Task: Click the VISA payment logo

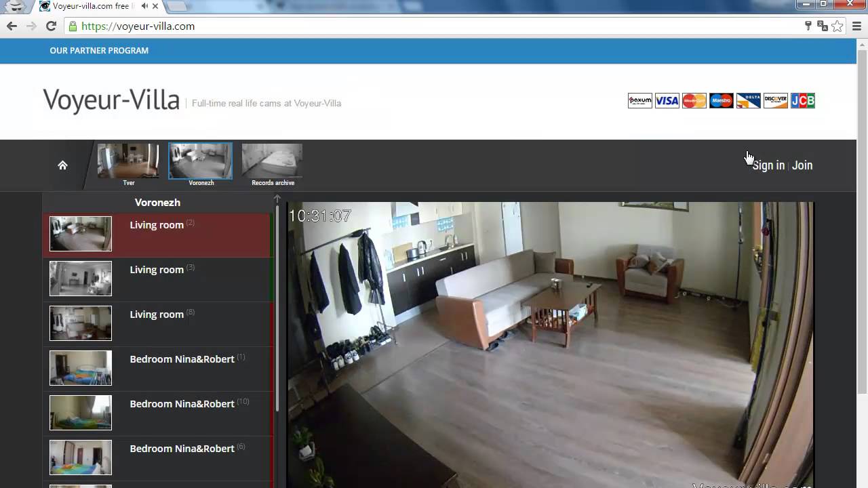Action: 667,100
